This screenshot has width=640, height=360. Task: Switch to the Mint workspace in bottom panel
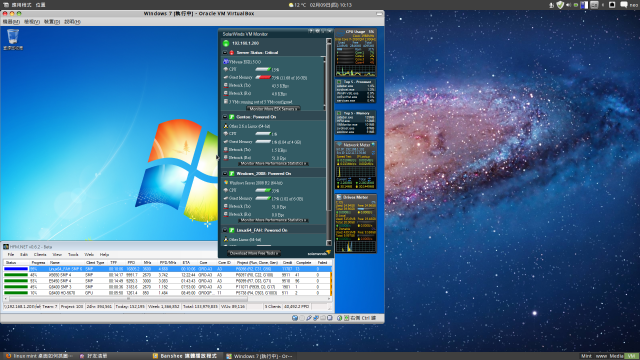[586, 356]
